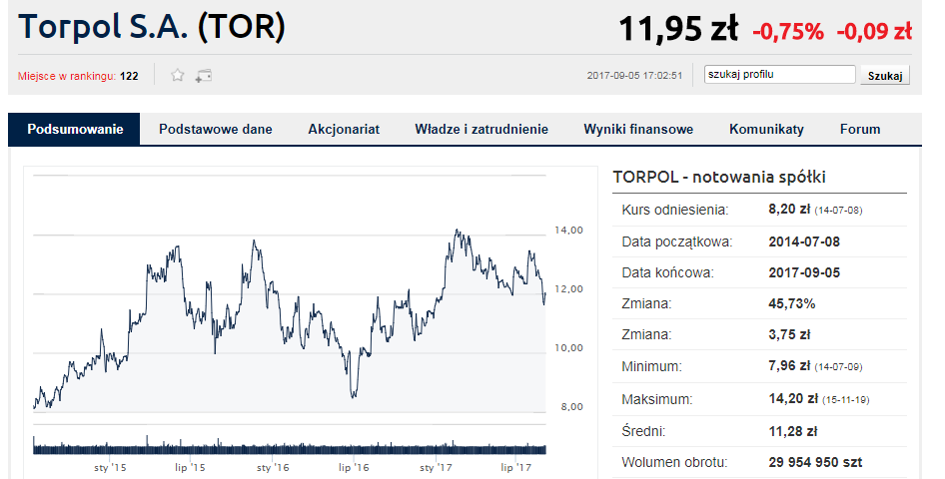The width and height of the screenshot is (945, 479).
Task: Open the Podsumowanie tab
Action: pyautogui.click(x=75, y=129)
